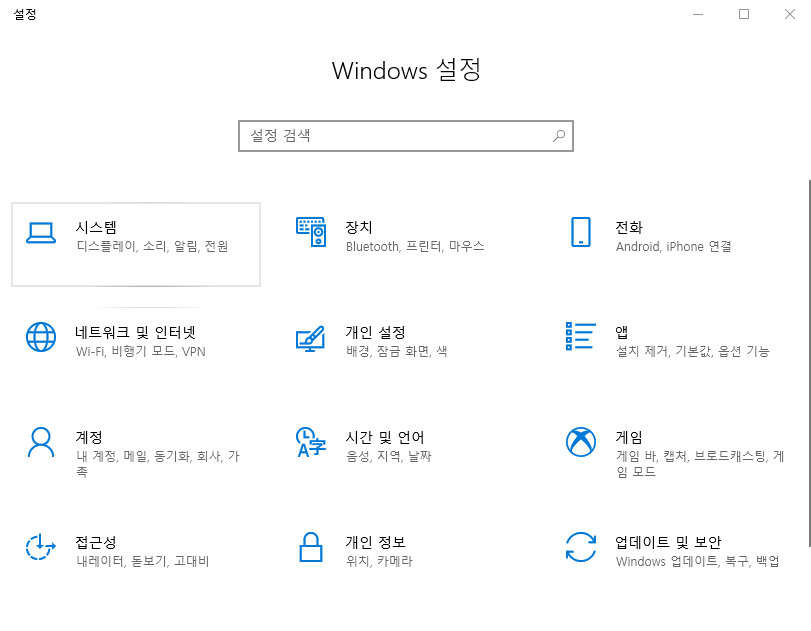The height and width of the screenshot is (631, 811).
Task: Open 게임 settings title
Action: [x=629, y=437]
